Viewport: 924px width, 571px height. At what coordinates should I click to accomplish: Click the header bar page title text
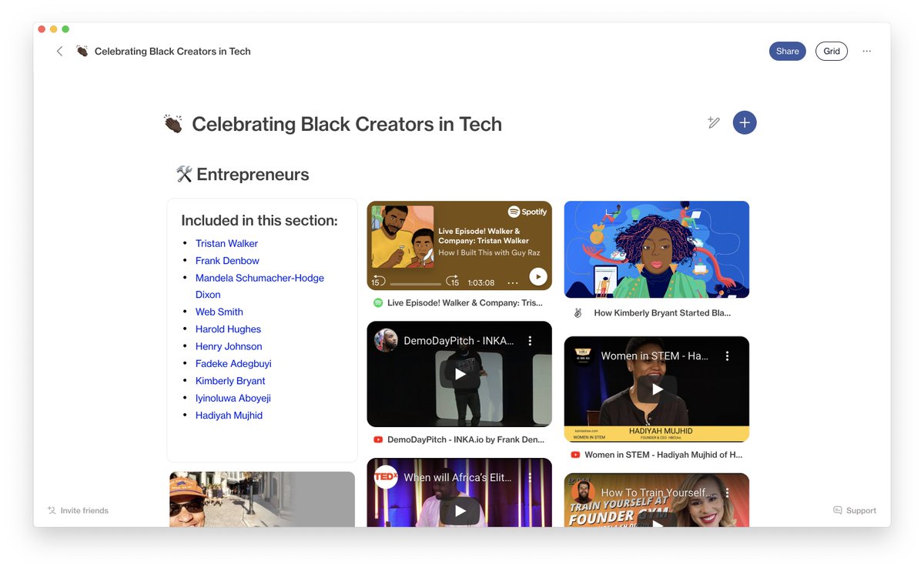coord(172,51)
